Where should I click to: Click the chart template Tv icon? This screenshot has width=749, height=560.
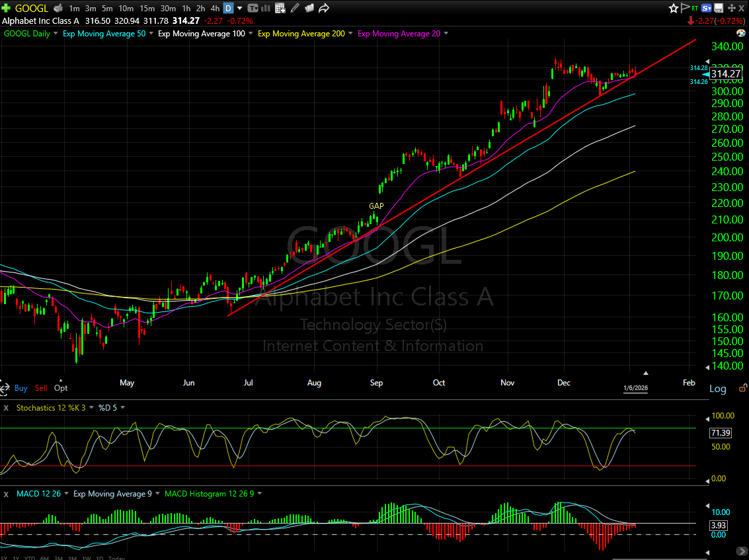coord(253,8)
